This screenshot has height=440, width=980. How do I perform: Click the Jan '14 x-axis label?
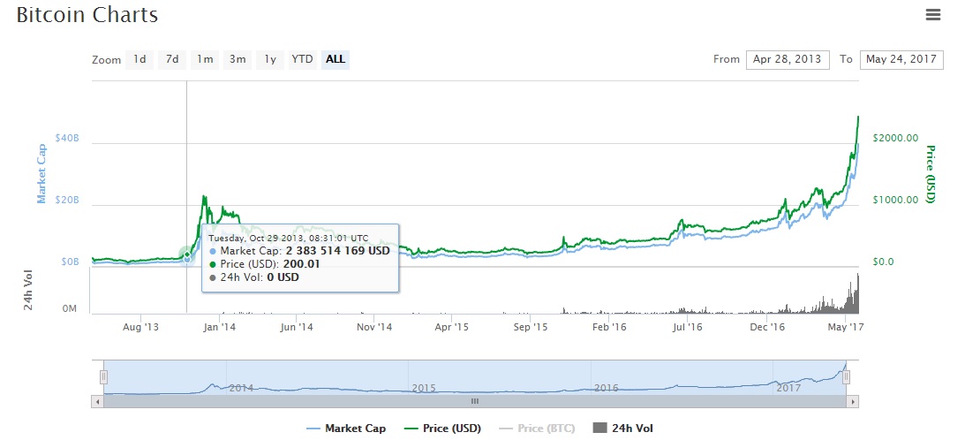[219, 327]
